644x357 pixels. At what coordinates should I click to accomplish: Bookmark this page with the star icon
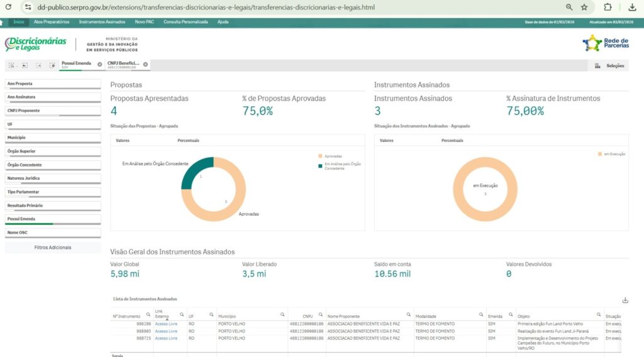(x=584, y=7)
